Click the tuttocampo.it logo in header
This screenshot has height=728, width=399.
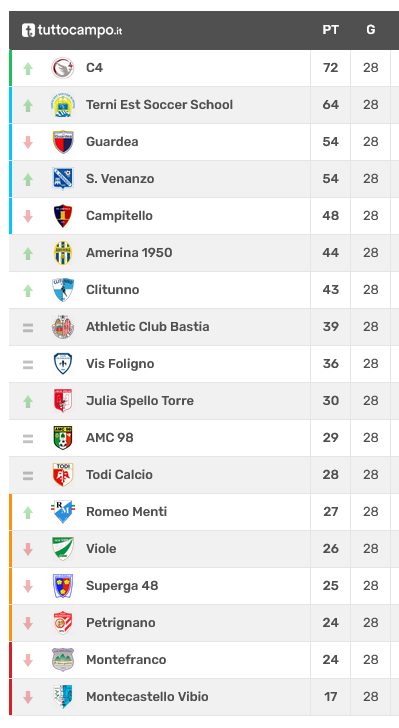click(x=72, y=30)
